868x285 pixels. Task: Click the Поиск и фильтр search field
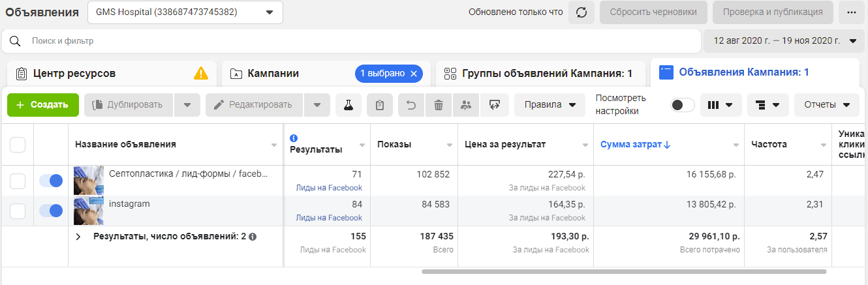point(352,41)
